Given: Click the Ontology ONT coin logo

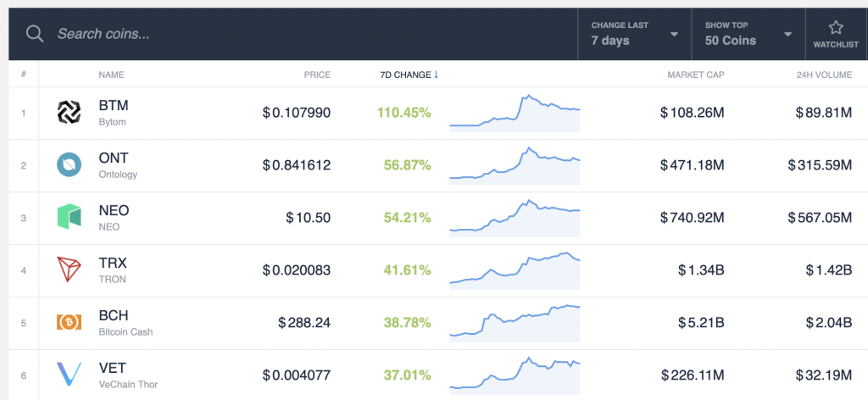Looking at the screenshot, I should point(70,165).
